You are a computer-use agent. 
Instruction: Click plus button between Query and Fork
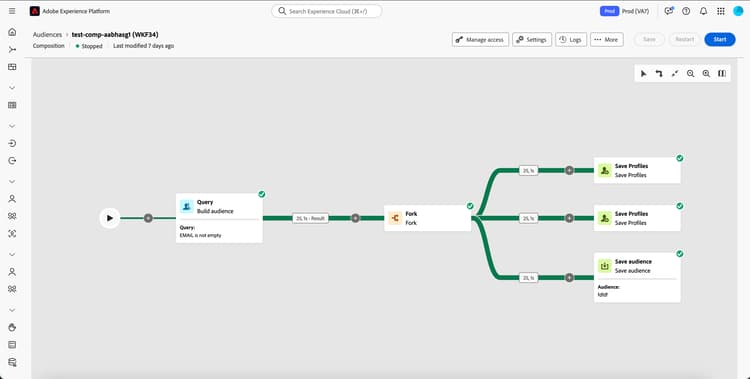355,218
